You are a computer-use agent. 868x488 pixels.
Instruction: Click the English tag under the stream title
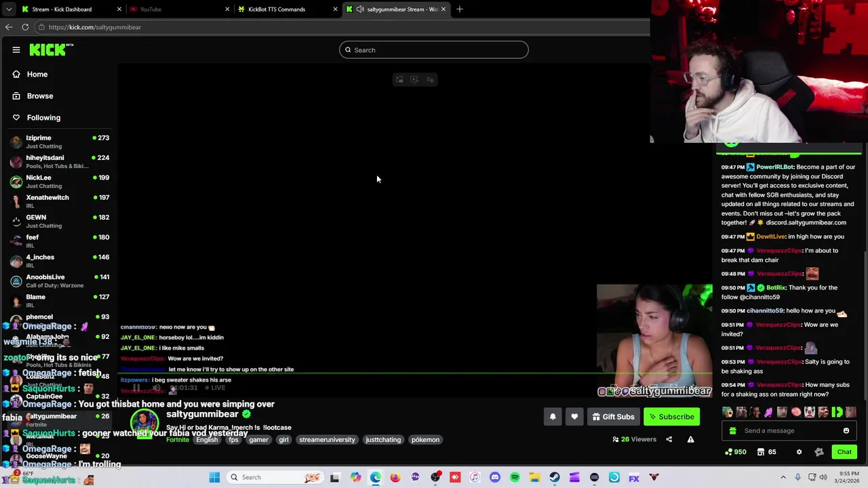(207, 440)
